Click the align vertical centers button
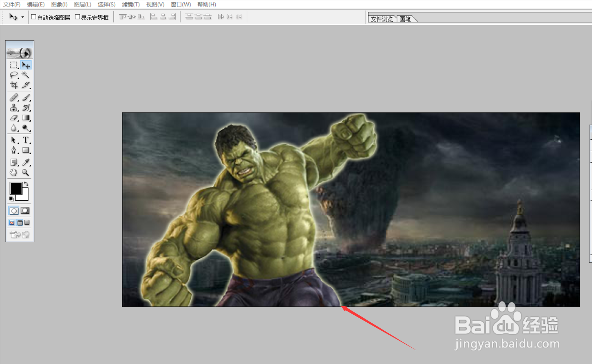This screenshot has height=364, width=592. click(x=132, y=17)
